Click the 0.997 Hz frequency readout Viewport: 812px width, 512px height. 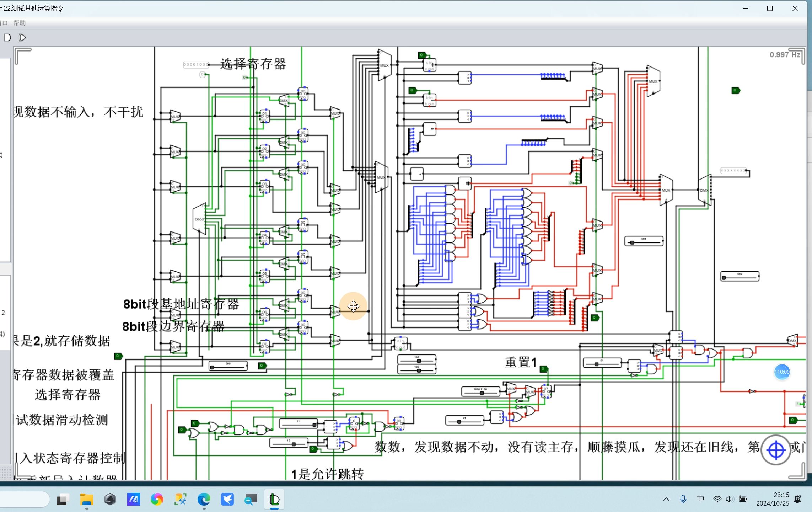785,54
